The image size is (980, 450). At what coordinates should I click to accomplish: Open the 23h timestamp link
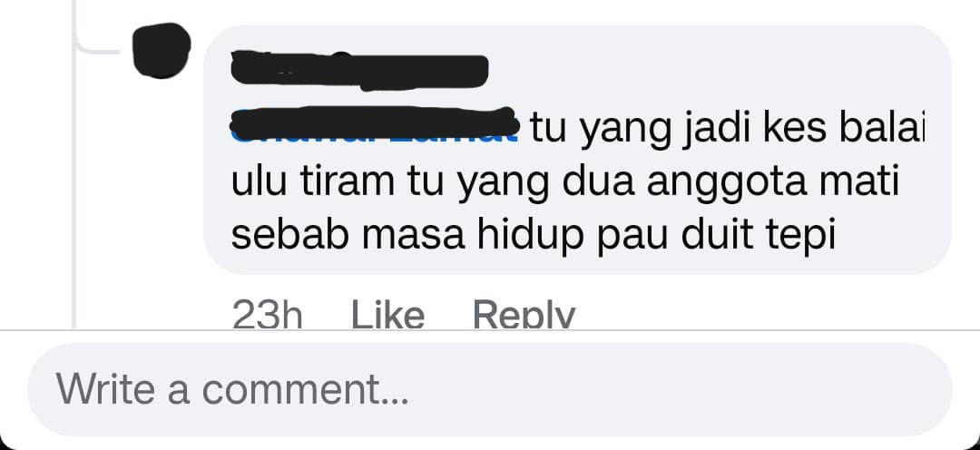pyautogui.click(x=267, y=314)
